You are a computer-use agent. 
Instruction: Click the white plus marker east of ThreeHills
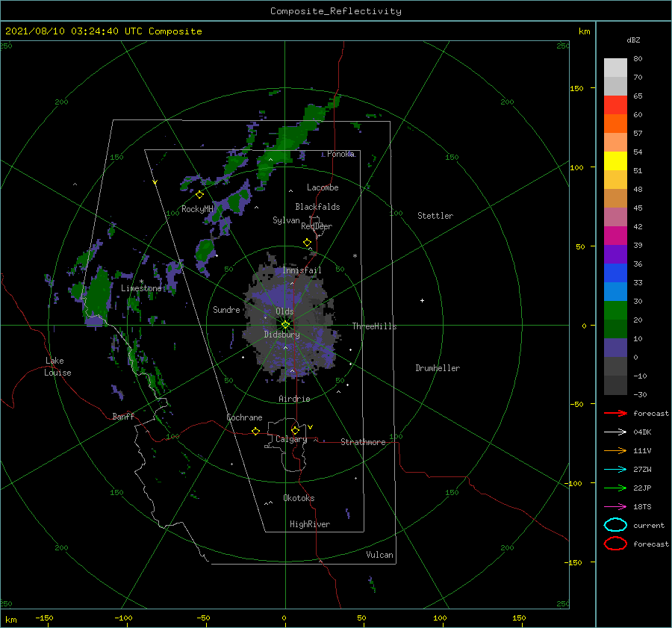(x=422, y=300)
